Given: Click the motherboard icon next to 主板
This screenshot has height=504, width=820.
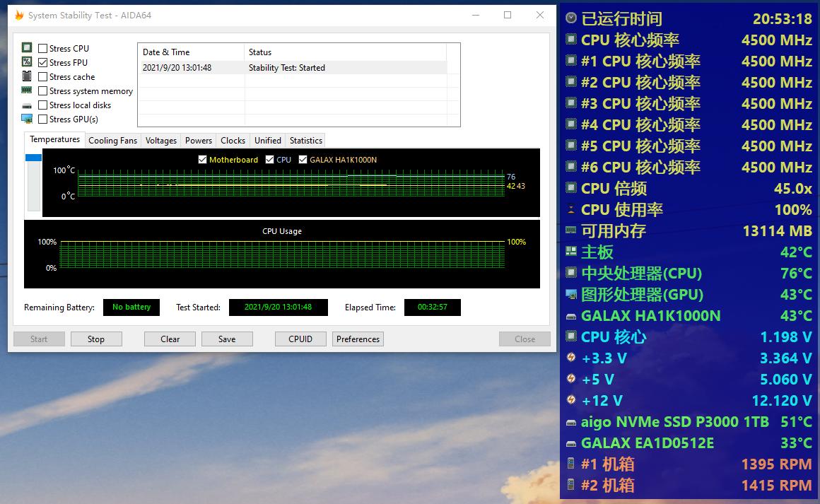Looking at the screenshot, I should pyautogui.click(x=571, y=252).
